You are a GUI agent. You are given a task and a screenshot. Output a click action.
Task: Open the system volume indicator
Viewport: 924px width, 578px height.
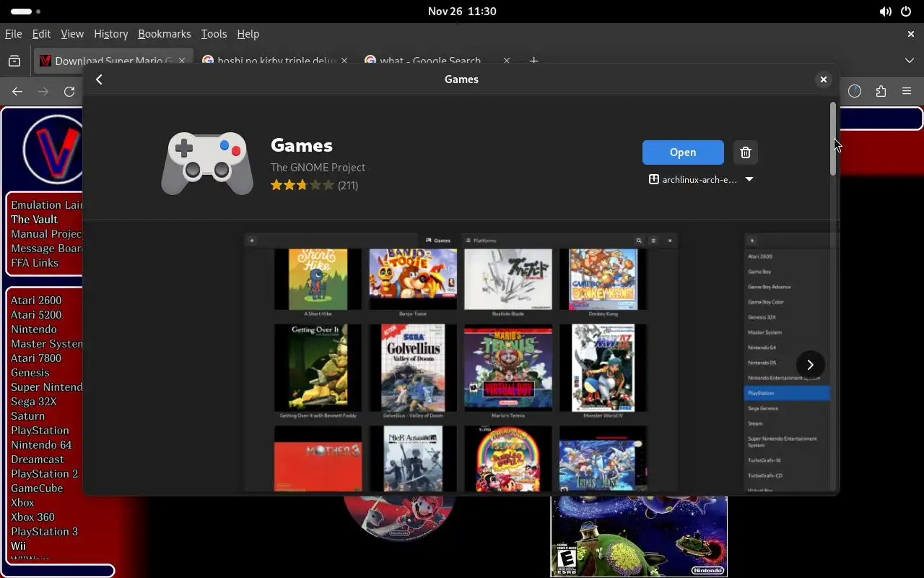pyautogui.click(x=886, y=12)
